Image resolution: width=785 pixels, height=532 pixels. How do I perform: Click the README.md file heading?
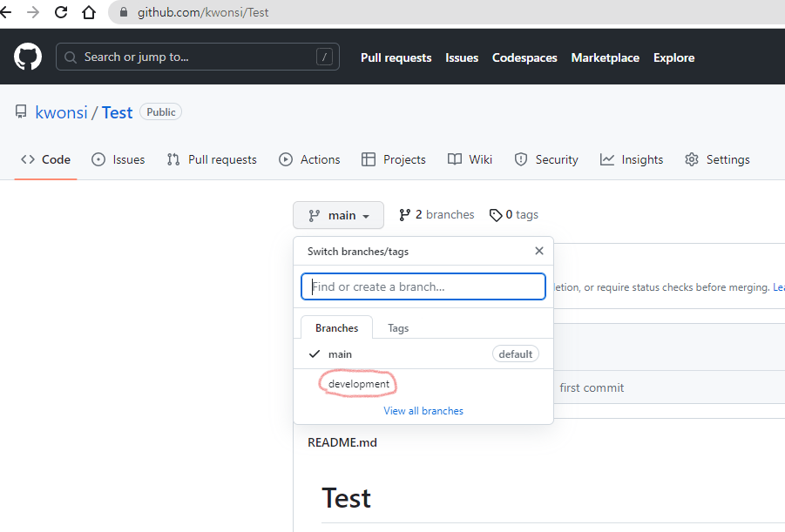342,442
